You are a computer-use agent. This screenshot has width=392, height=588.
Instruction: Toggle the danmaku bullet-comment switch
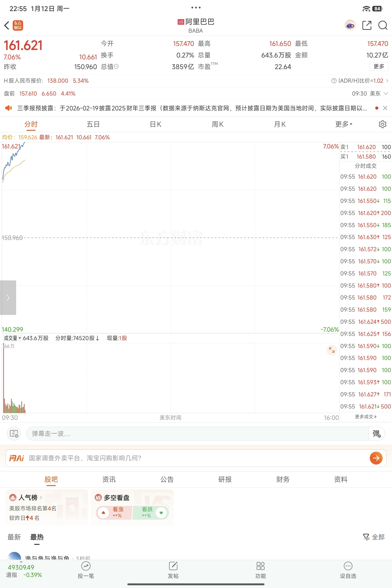(x=377, y=434)
